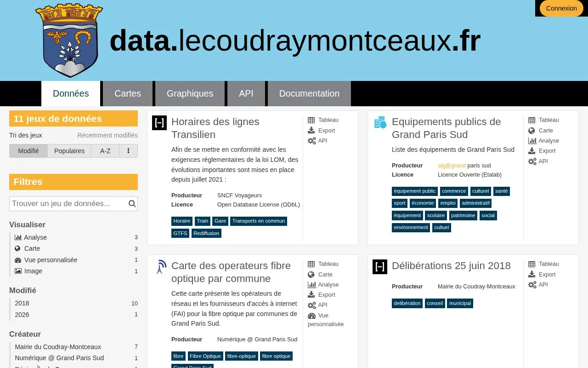The height and width of the screenshot is (368, 588).
Task: Switch to the Documentation tab
Action: pos(309,93)
